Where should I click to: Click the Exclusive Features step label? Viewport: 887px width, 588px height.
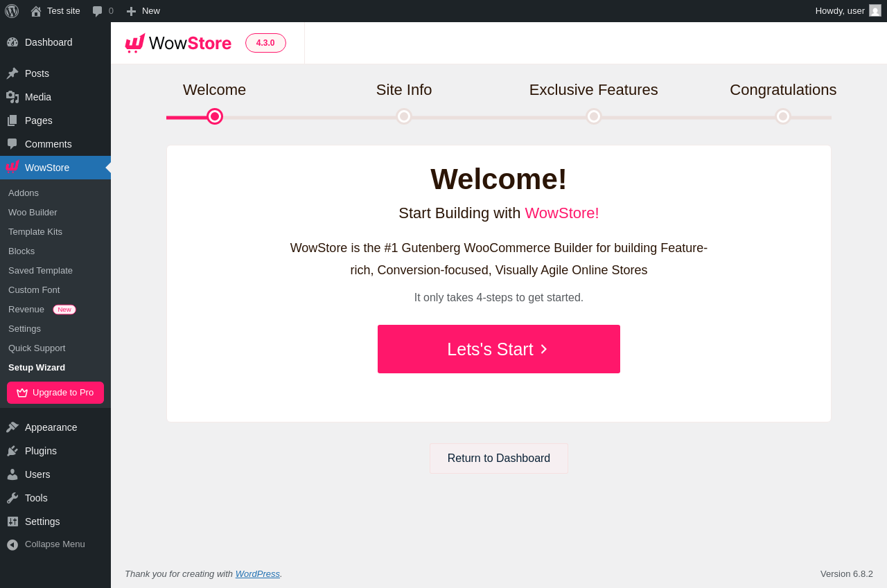pos(594,90)
